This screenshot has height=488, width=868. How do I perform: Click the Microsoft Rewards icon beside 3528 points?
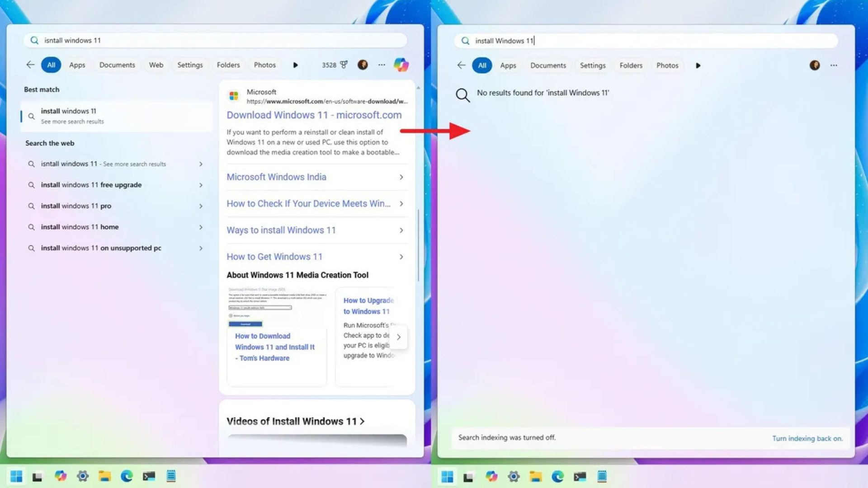(345, 65)
